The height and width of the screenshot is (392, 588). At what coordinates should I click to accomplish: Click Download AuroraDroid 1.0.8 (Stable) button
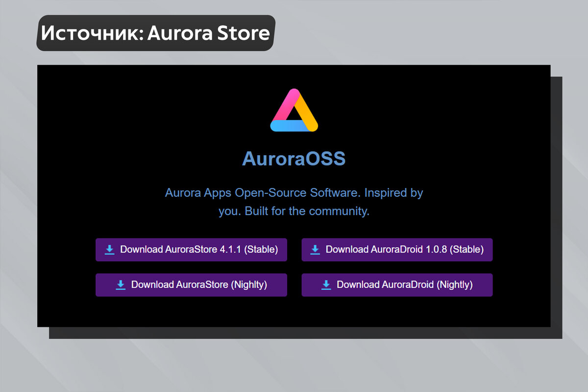(x=397, y=250)
